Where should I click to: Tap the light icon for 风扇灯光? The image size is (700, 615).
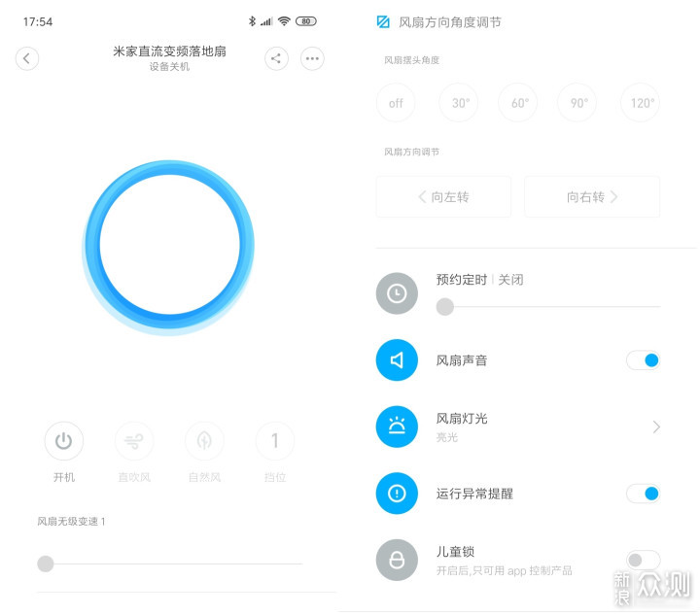tap(397, 427)
